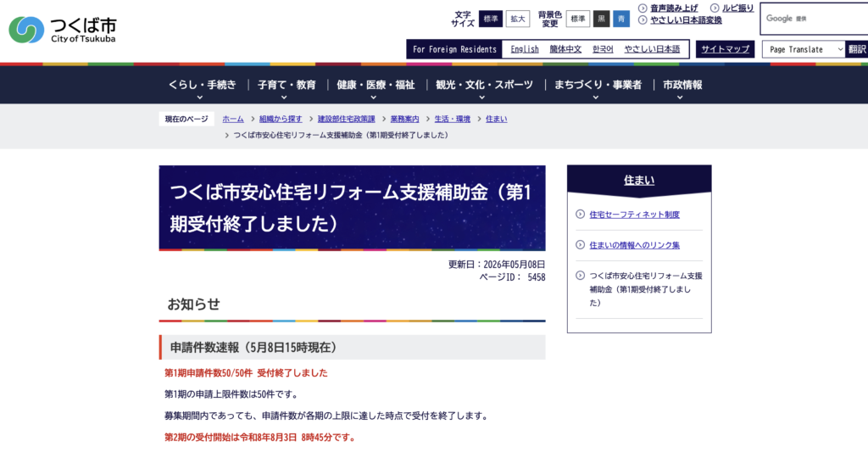Click the chevron under 市政情報
The width and height of the screenshot is (868, 458).
click(680, 98)
